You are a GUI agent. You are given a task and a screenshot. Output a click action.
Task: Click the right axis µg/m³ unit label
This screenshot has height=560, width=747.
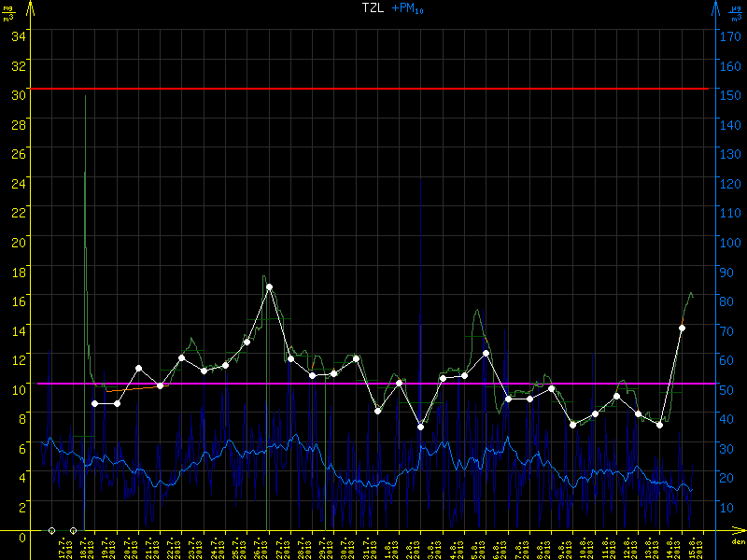(x=737, y=13)
